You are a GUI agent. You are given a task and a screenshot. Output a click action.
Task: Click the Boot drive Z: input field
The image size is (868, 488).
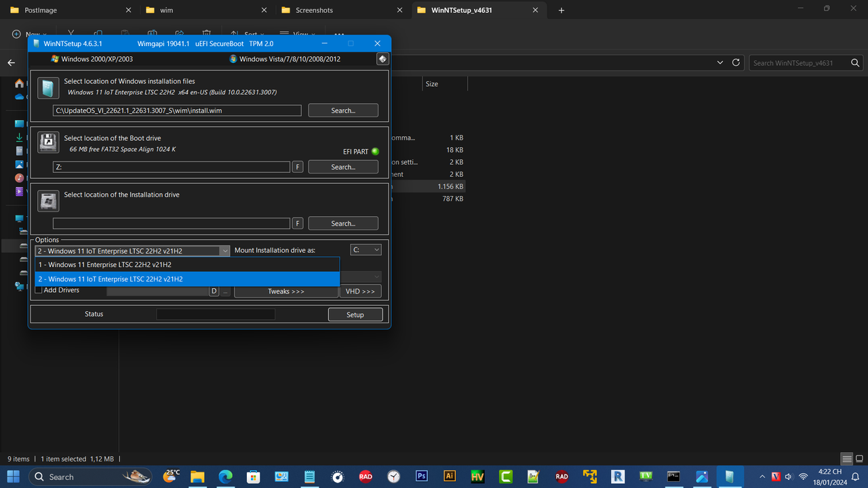(172, 167)
